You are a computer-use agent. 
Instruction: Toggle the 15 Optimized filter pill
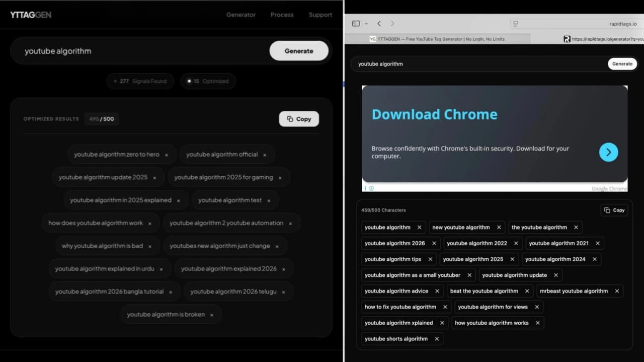208,81
